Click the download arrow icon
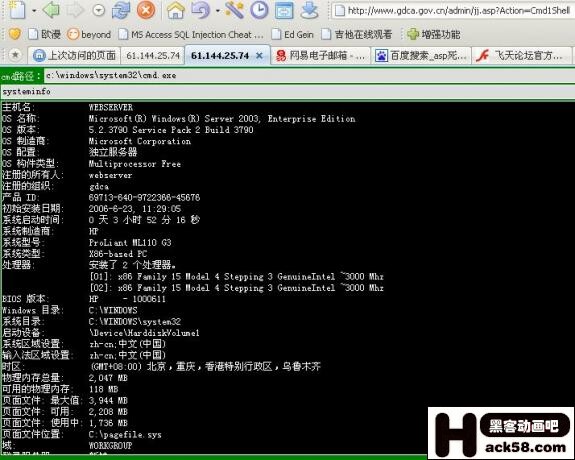This screenshot has width=575, height=460. click(x=309, y=10)
